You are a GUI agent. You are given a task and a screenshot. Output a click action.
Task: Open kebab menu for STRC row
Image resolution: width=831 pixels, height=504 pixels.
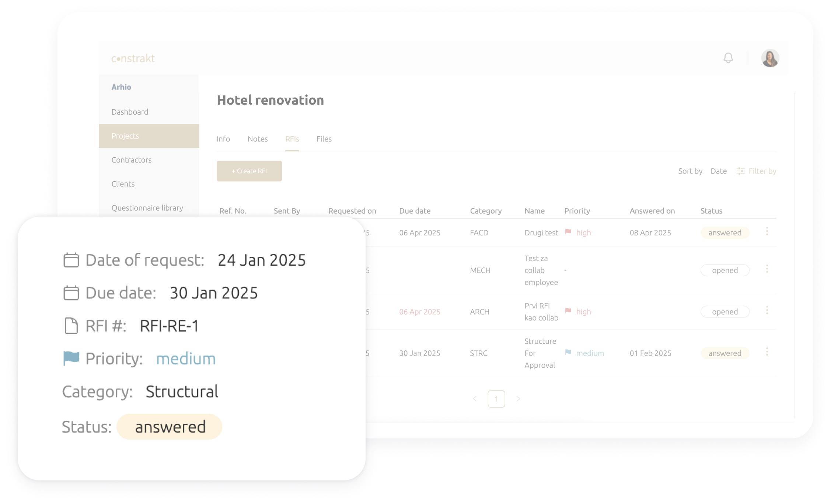point(767,352)
